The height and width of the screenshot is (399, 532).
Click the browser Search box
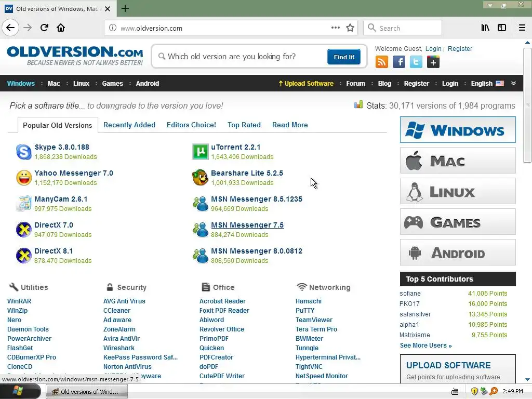point(403,28)
